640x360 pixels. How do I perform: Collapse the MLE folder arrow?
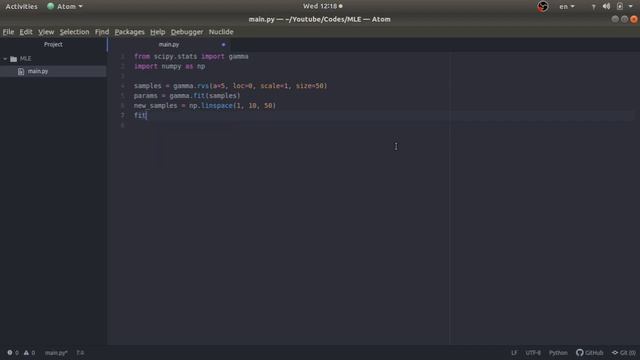point(5,59)
